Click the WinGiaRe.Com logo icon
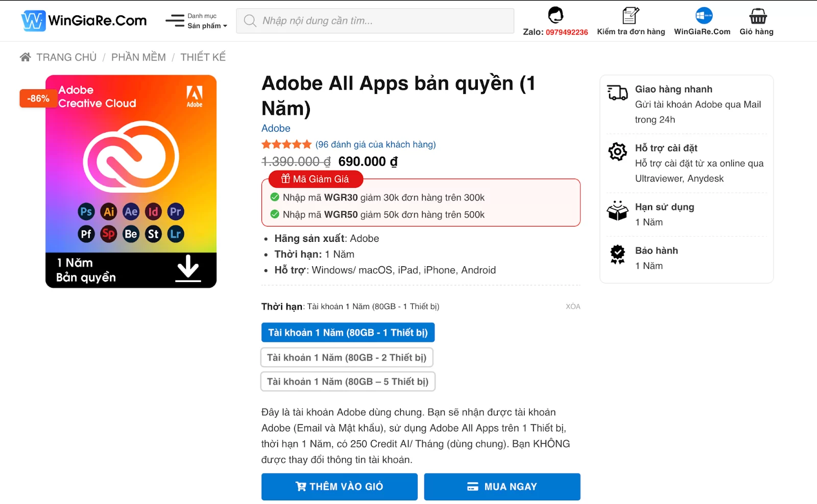The height and width of the screenshot is (504, 817). coord(33,21)
